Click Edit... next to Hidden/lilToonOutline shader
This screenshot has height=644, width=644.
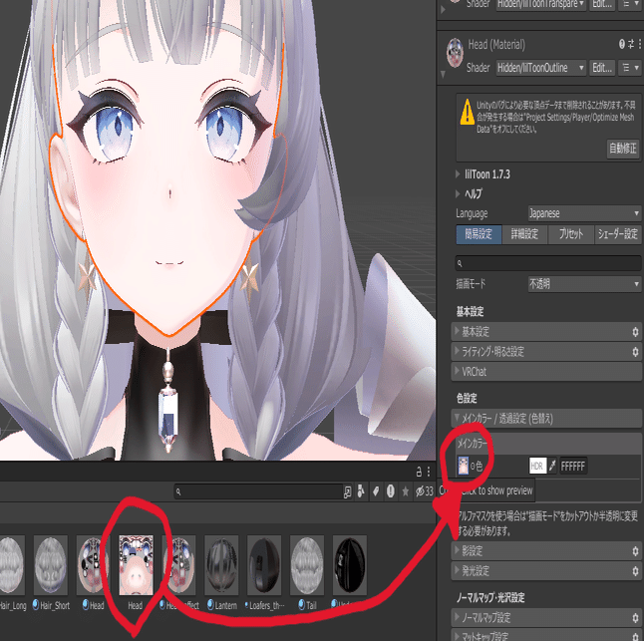pos(602,68)
